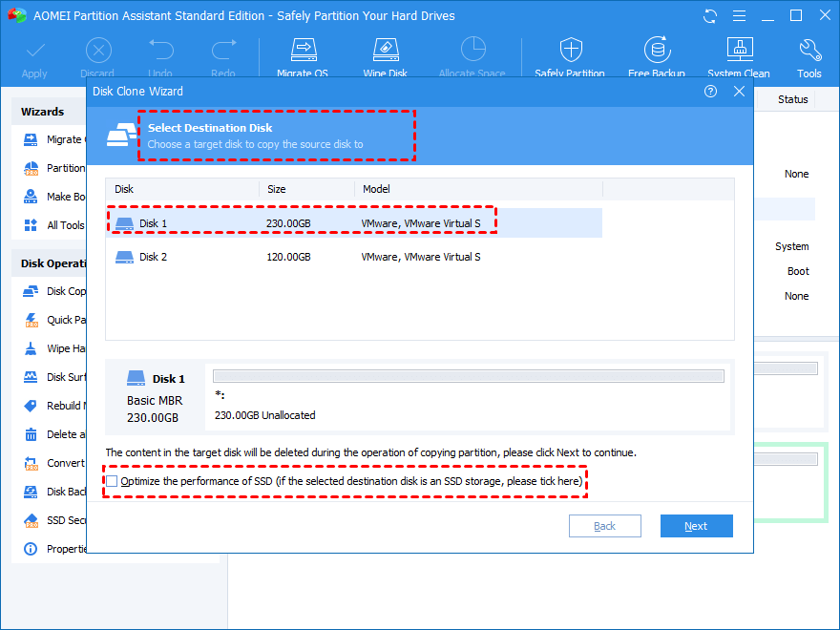Viewport: 840px width, 630px height.
Task: Select Disk Copy in Disk Operations
Action: tap(54, 291)
